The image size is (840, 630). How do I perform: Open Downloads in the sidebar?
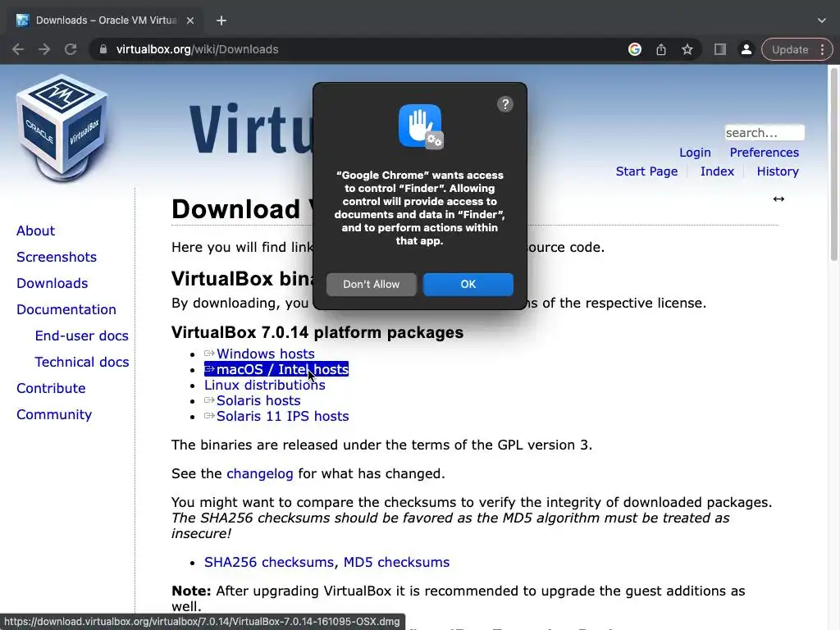[x=52, y=283]
